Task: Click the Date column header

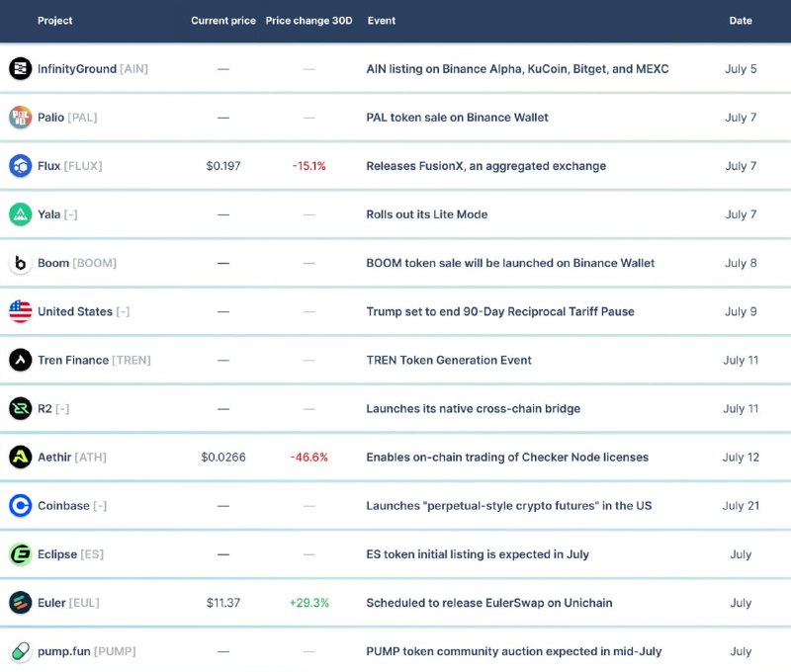Action: click(x=741, y=21)
